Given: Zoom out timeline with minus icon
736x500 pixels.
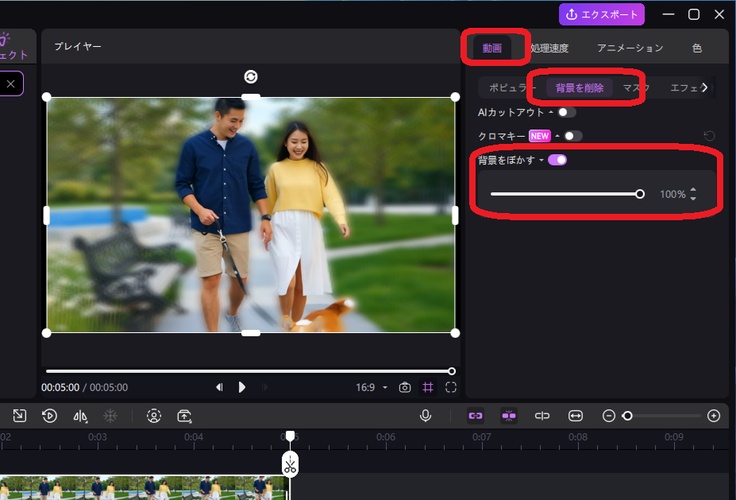Looking at the screenshot, I should [x=609, y=415].
